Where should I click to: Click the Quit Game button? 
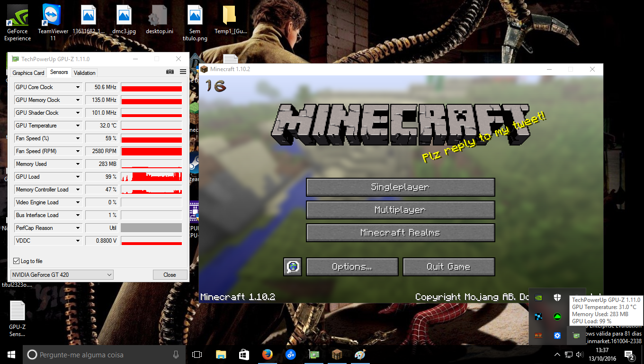(448, 266)
